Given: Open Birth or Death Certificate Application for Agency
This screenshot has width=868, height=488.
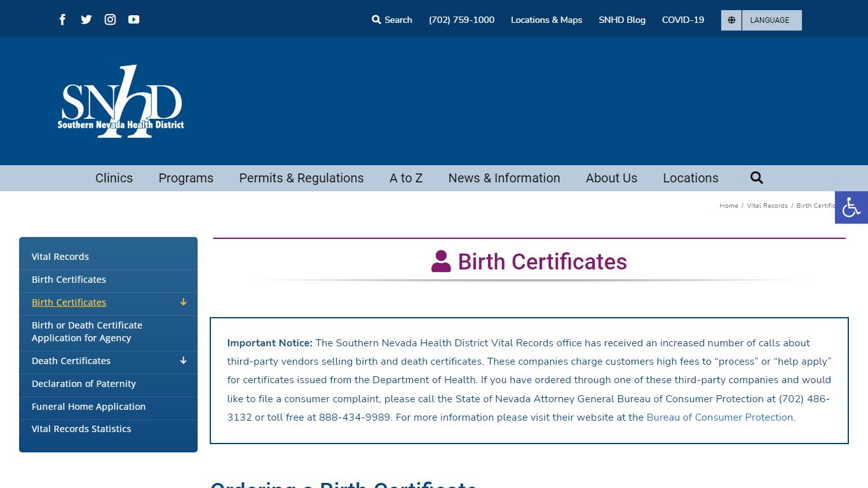Looking at the screenshot, I should point(108,332).
